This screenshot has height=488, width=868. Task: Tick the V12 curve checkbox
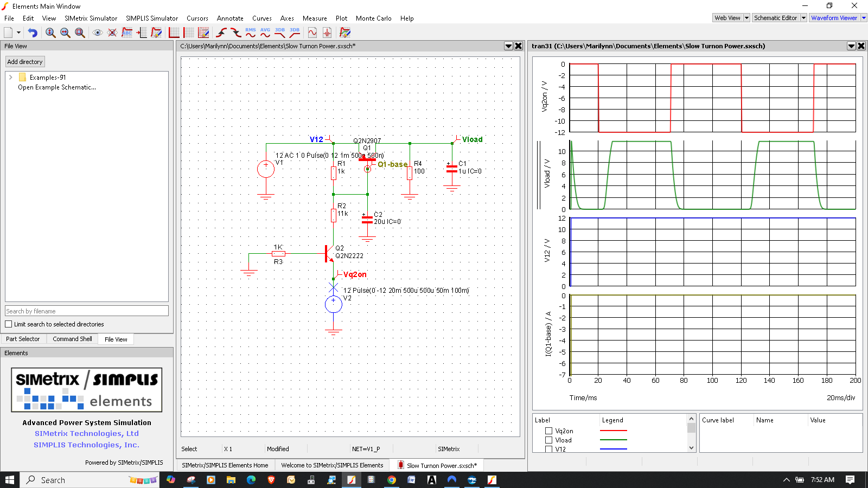tap(549, 449)
